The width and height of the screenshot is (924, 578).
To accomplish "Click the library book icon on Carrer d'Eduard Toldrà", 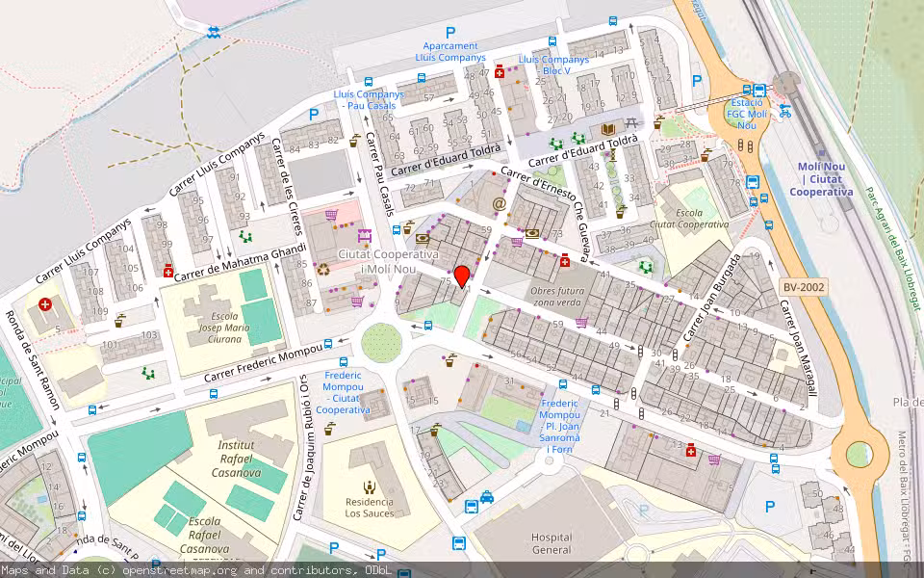I will [608, 128].
